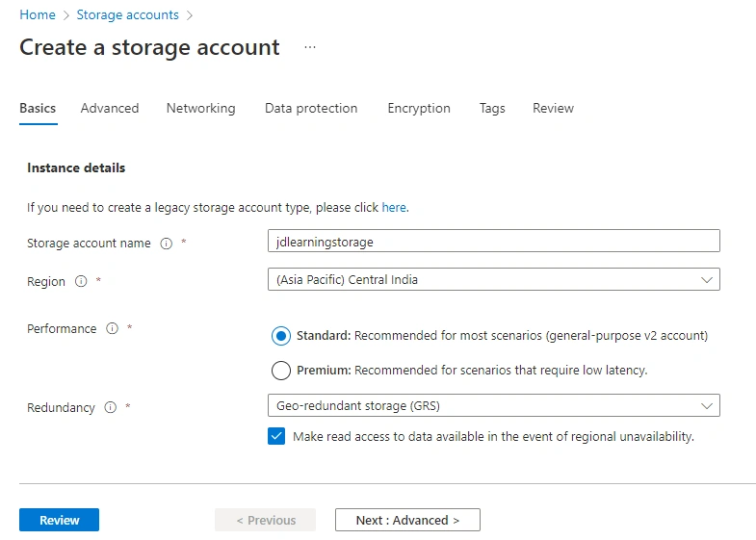Uncheck read access to data availability checkbox
Screen dimensions: 756x540
click(x=276, y=436)
